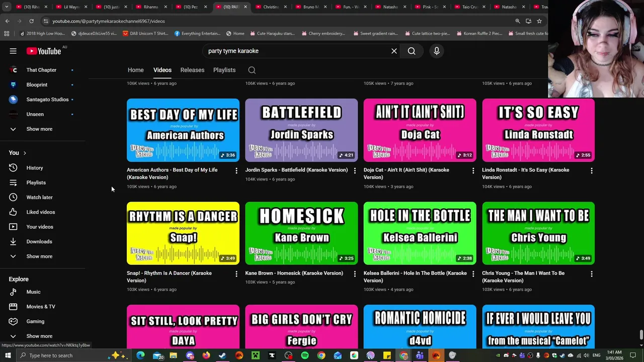Screen dimensions: 644x362
Task: Go to the YouTube home logo
Action: click(44, 51)
